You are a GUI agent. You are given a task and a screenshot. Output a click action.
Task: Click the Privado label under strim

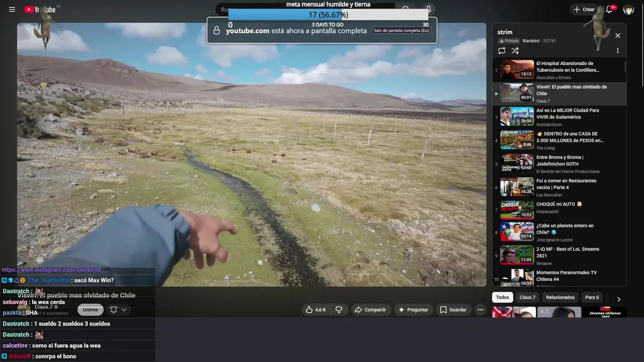click(x=509, y=41)
